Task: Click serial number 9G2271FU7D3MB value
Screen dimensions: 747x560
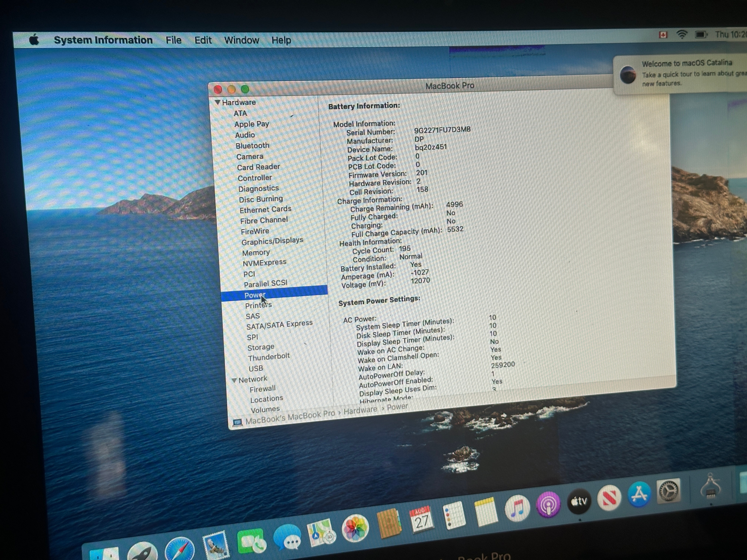Action: pyautogui.click(x=442, y=130)
